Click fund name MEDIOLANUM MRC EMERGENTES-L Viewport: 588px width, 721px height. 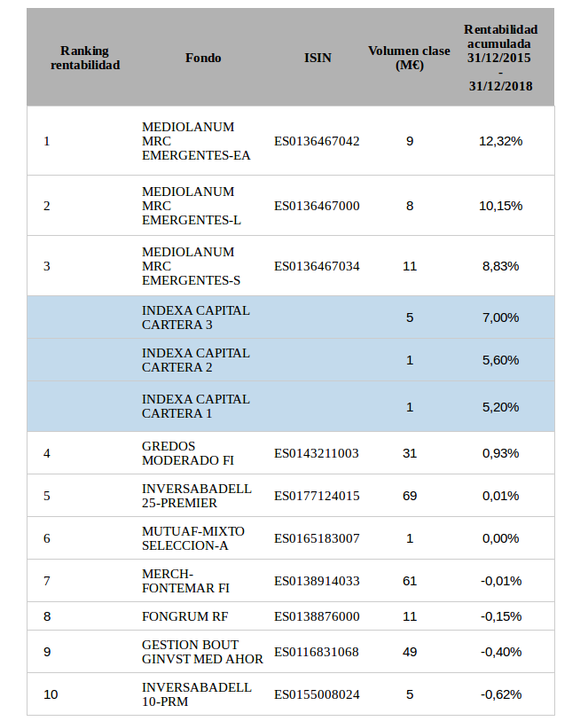point(192,206)
